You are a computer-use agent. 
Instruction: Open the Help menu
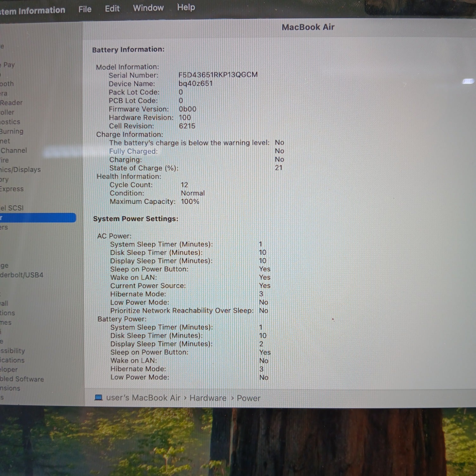[x=186, y=7]
